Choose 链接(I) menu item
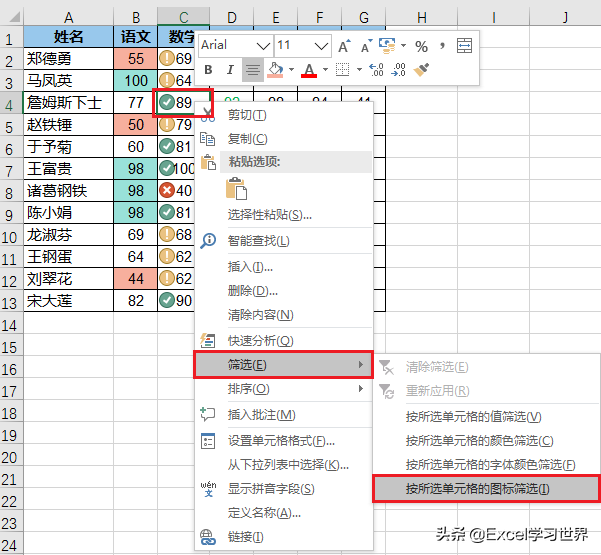This screenshot has height=555, width=601. 284,537
